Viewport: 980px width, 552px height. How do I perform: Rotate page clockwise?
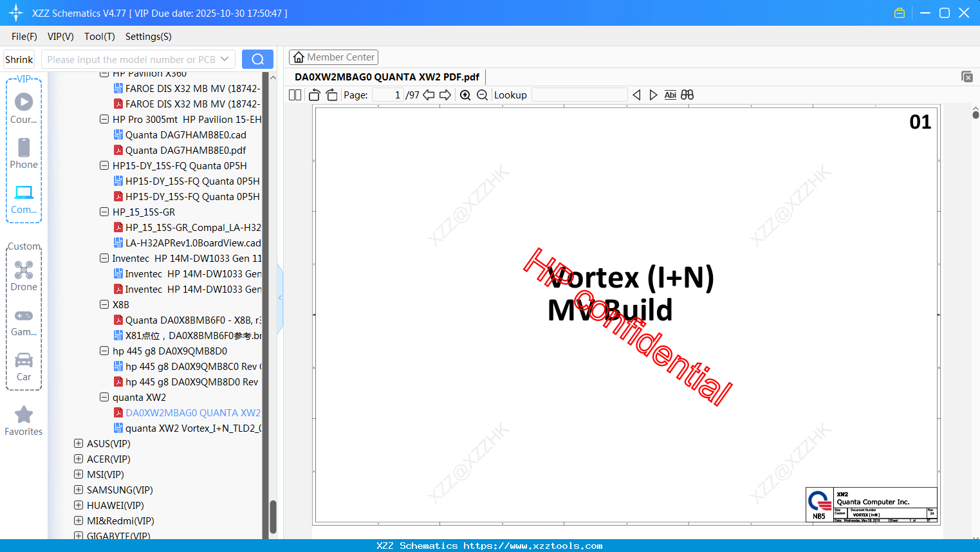tap(331, 95)
